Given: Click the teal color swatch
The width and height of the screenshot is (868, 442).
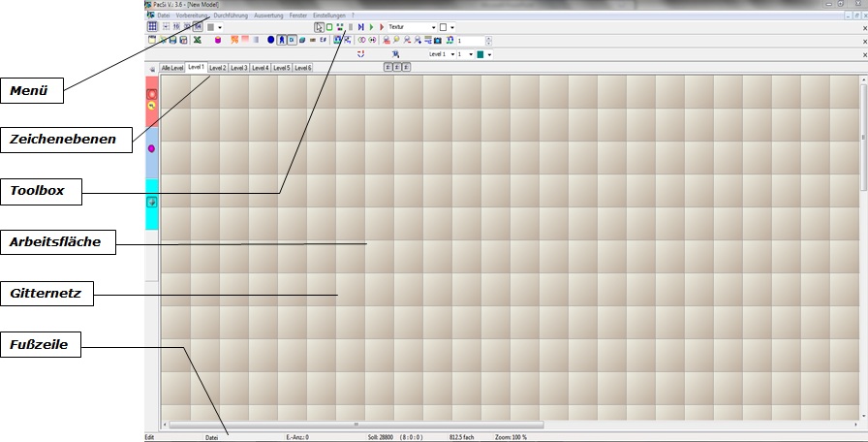Looking at the screenshot, I should (480, 54).
